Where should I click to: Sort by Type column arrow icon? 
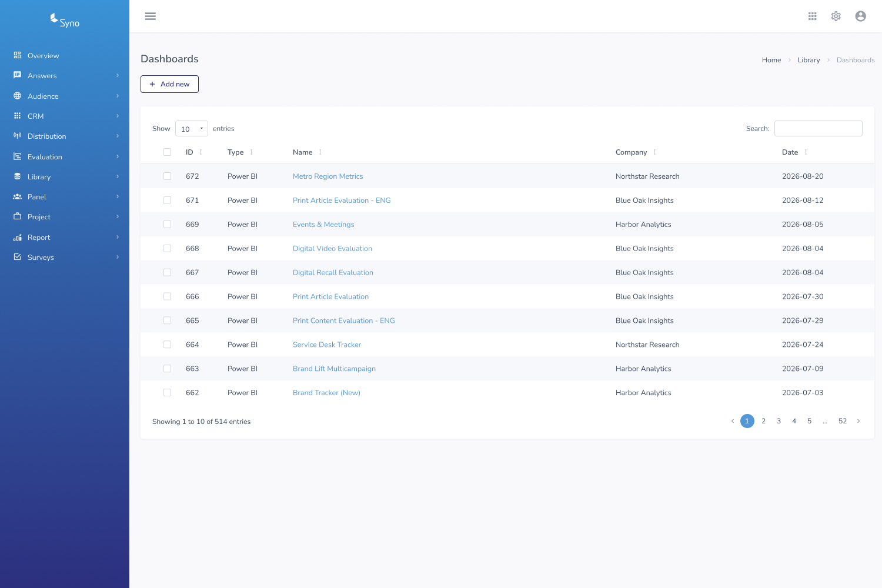point(251,152)
